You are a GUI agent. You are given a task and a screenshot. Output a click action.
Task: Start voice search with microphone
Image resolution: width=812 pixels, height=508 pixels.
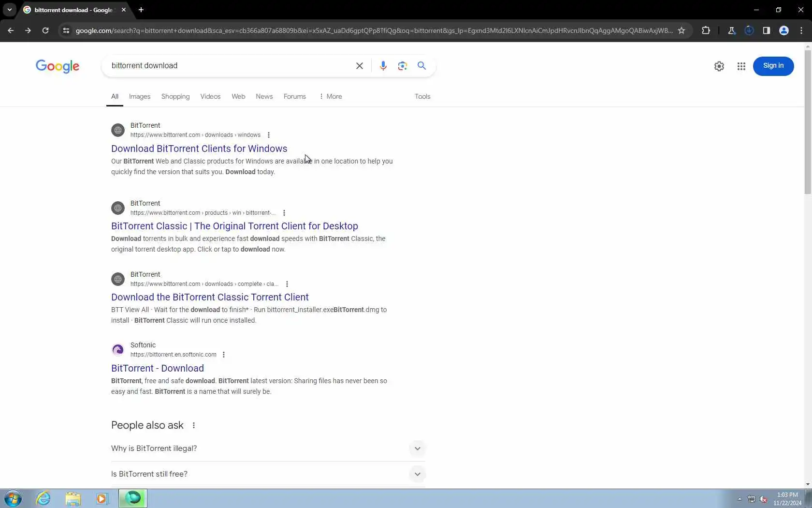pyautogui.click(x=383, y=66)
